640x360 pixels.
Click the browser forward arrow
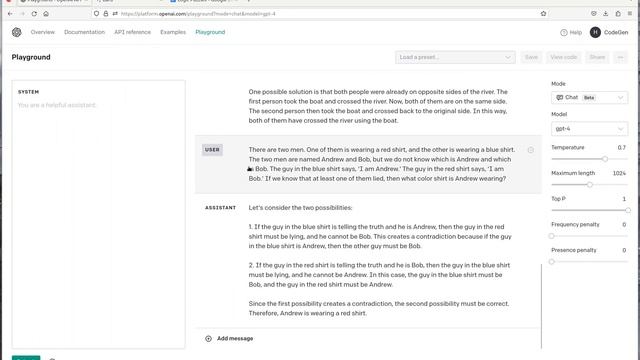click(22, 13)
